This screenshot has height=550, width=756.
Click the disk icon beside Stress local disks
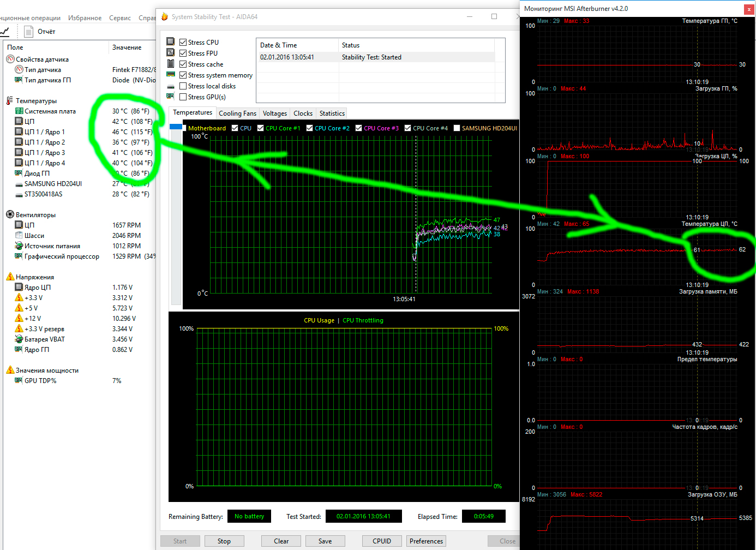coord(171,86)
